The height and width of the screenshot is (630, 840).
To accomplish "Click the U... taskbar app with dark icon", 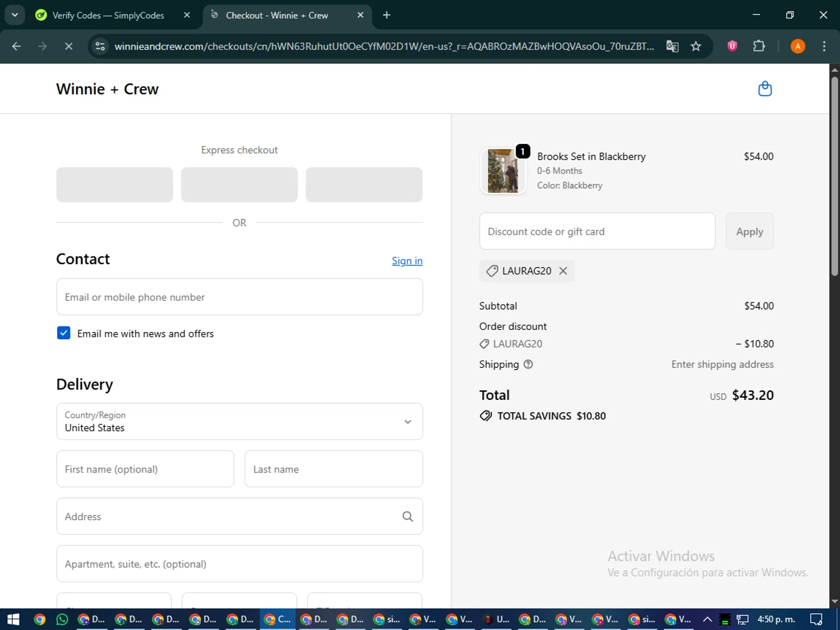I will point(497,619).
